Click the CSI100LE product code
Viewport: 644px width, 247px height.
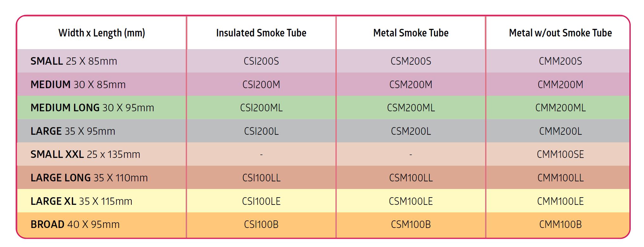(x=261, y=201)
